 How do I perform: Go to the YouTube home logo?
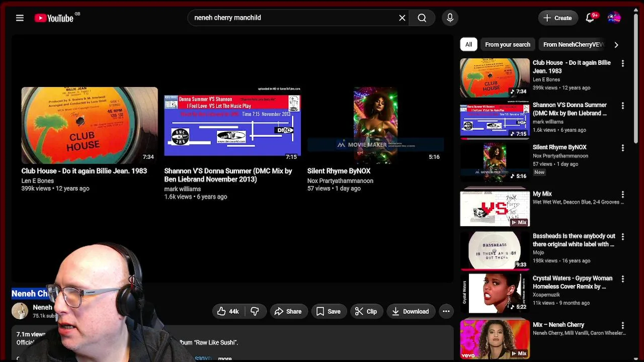(x=54, y=18)
